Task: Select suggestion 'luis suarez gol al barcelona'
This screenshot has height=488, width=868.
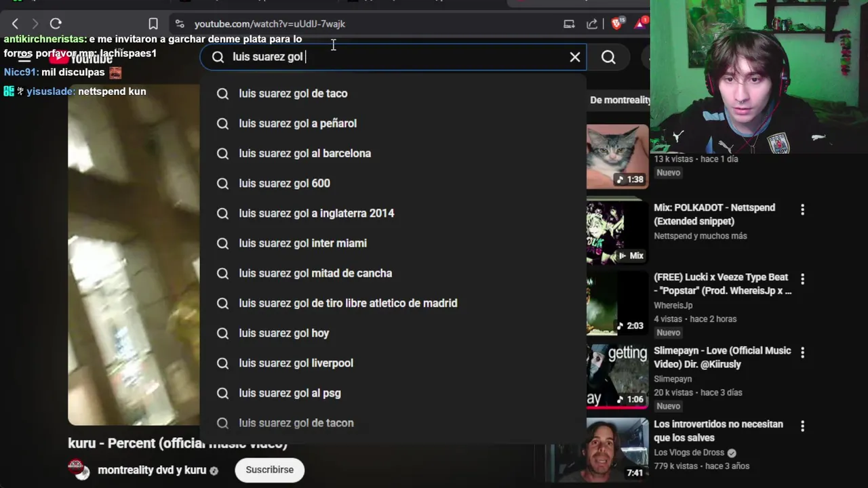Action: (x=393, y=153)
